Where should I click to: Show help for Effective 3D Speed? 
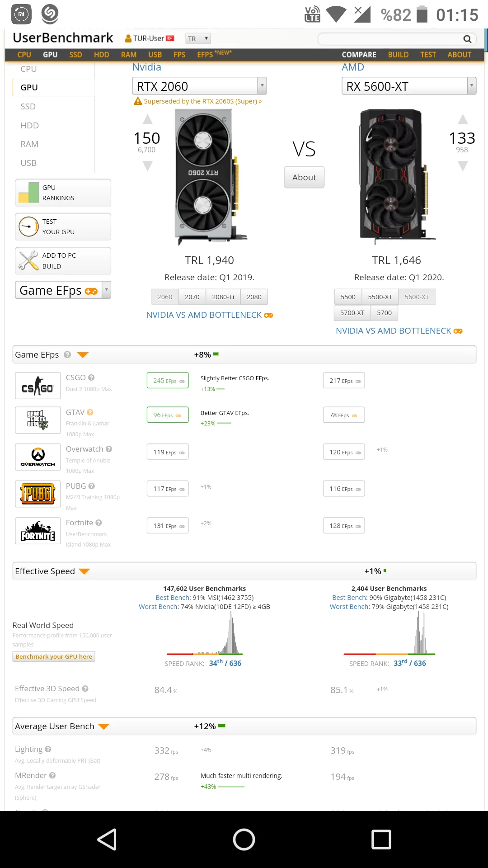click(85, 689)
